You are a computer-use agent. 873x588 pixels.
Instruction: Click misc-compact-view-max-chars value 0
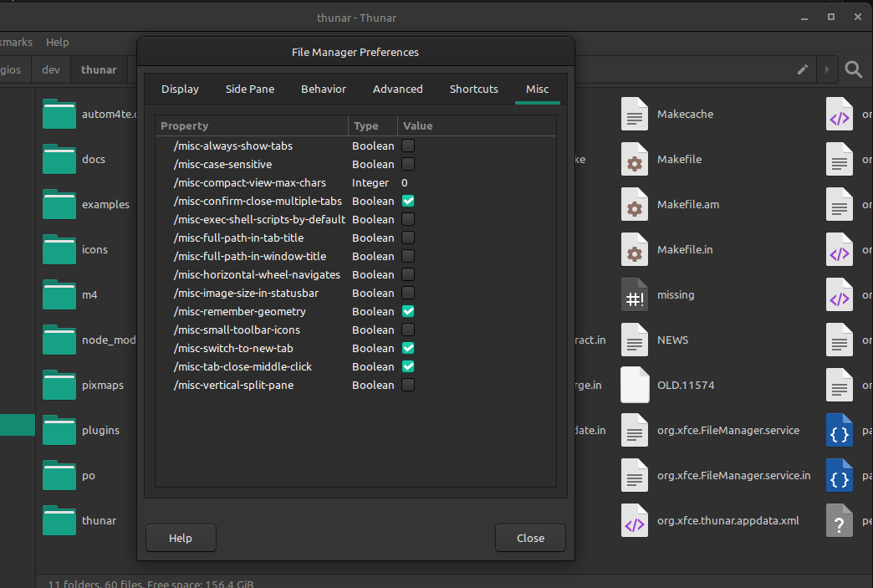point(405,182)
